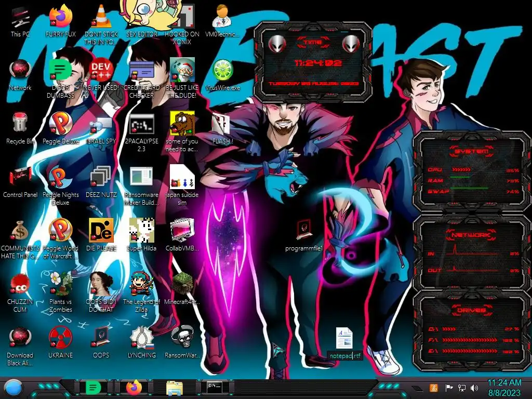The height and width of the screenshot is (399, 532).
Task: Click the RAM usage bar in SYSTEM widget
Action: [460, 178]
